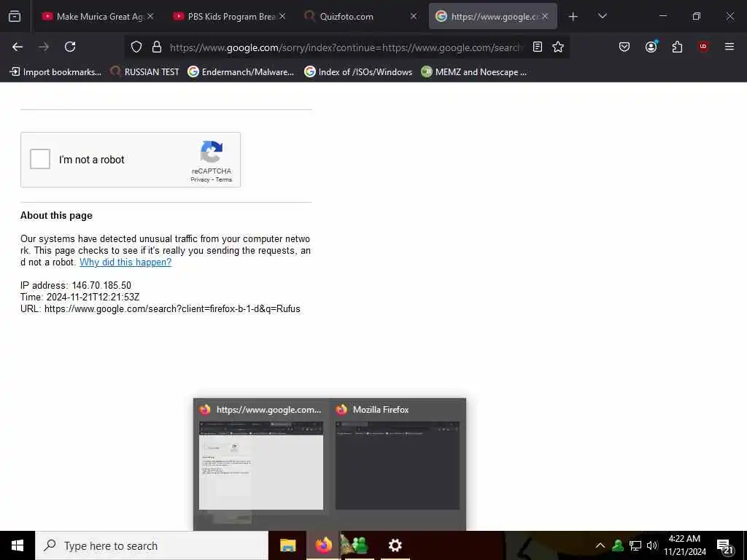The width and height of the screenshot is (747, 560).
Task: Close the Make Murica tab
Action: pyautogui.click(x=150, y=16)
